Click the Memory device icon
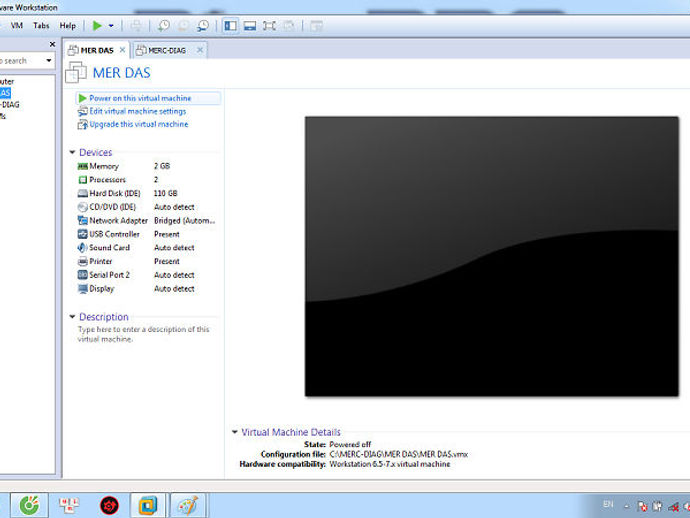 point(82,166)
